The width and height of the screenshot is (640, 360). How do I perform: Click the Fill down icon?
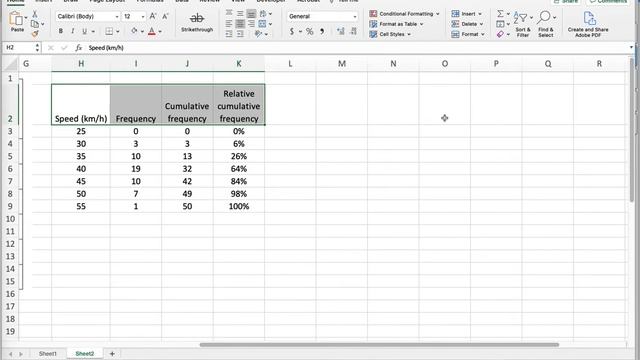[x=500, y=24]
